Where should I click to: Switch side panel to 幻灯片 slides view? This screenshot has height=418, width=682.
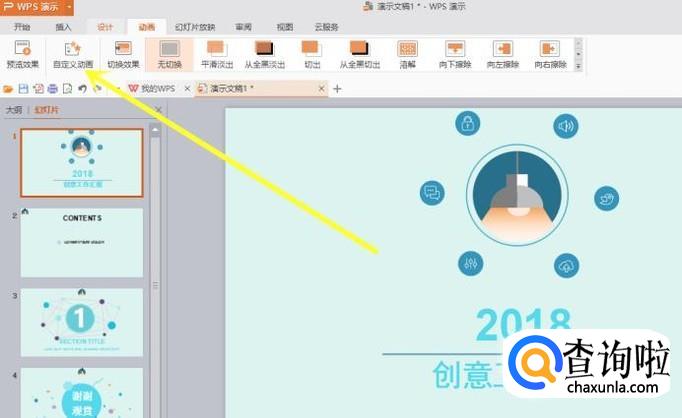click(x=46, y=110)
